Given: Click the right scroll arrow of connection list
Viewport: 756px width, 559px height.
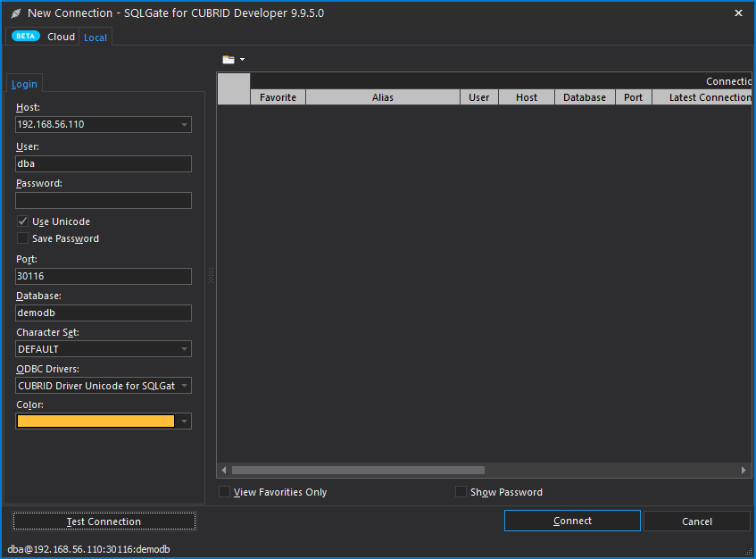Looking at the screenshot, I should tap(744, 470).
